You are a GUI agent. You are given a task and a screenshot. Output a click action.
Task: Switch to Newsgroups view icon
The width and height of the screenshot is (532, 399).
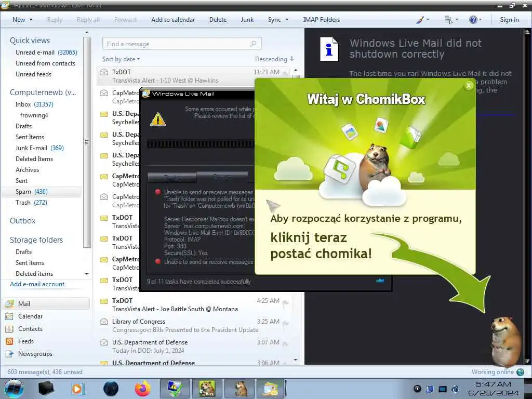pos(9,354)
